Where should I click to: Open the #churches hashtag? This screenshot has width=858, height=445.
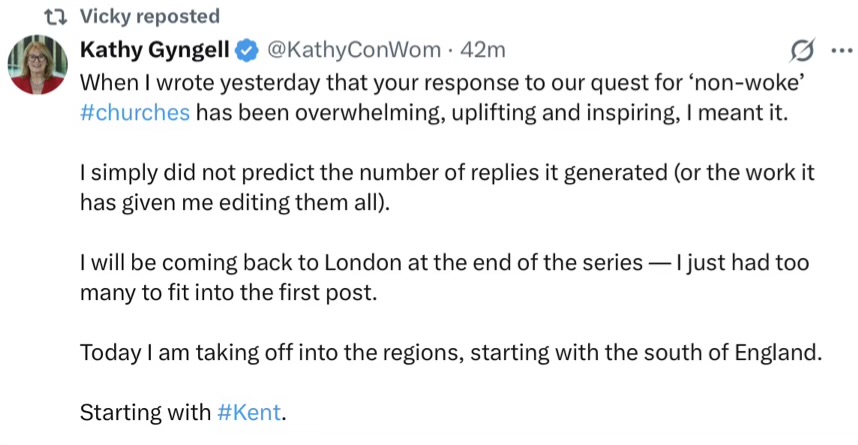pyautogui.click(x=134, y=111)
